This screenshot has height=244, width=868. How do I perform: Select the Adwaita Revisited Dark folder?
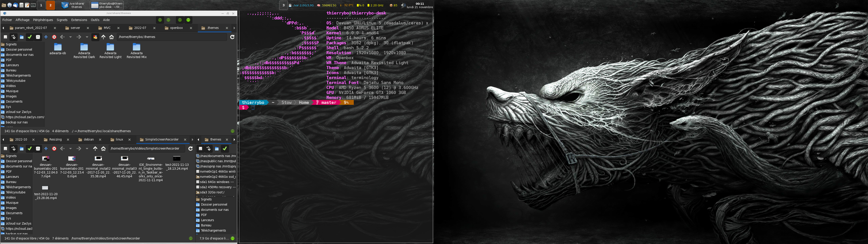(84, 51)
